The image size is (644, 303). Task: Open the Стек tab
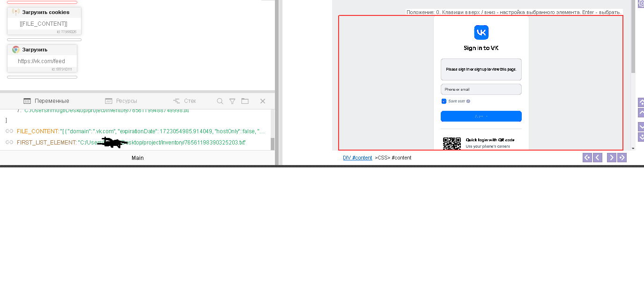pos(185,101)
